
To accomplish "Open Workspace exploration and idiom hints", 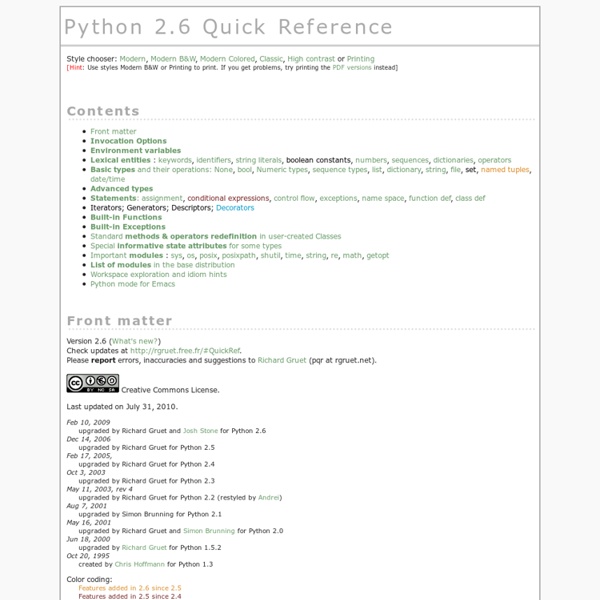I will 158,274.
